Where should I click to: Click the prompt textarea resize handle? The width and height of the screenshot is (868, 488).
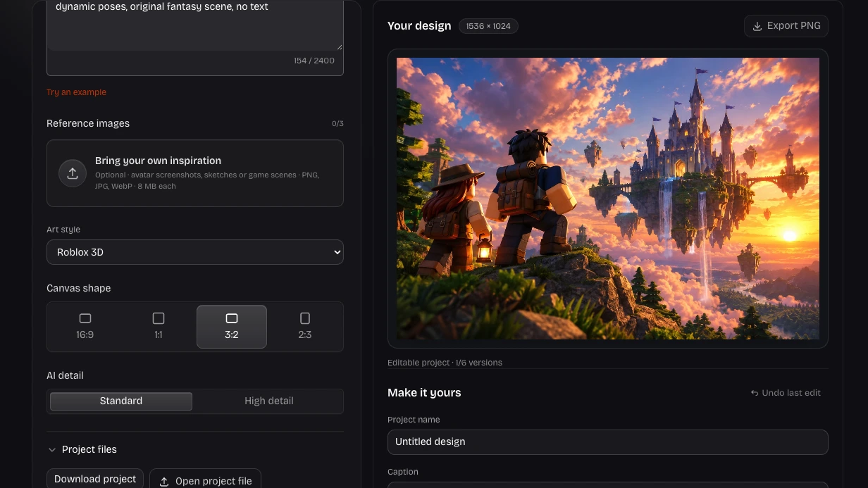pyautogui.click(x=339, y=46)
